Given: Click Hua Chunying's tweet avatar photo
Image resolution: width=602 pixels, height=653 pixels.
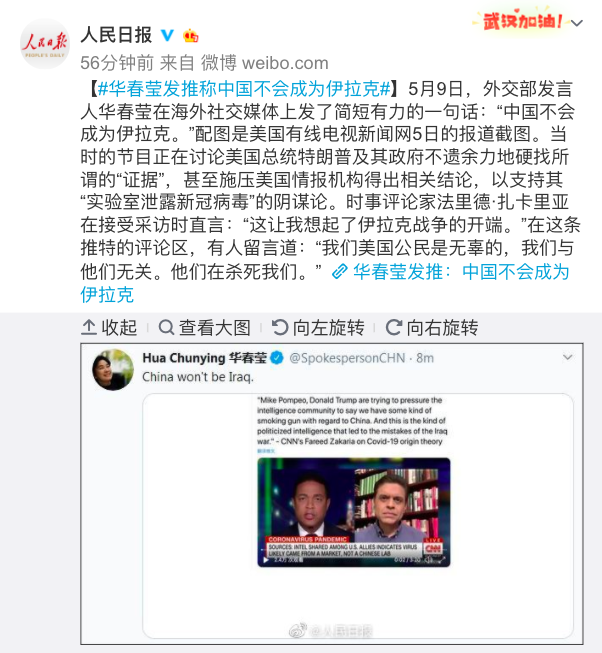Looking at the screenshot, I should [x=113, y=370].
